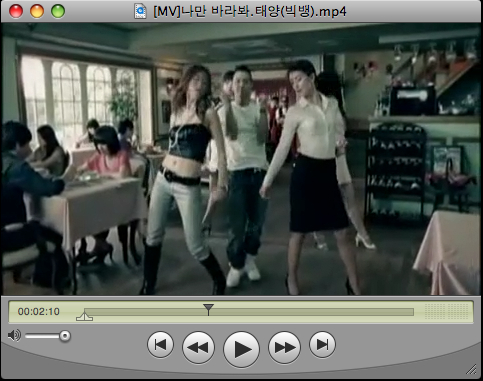Click the window resize grip corner
The width and height of the screenshot is (483, 381).
(471, 369)
